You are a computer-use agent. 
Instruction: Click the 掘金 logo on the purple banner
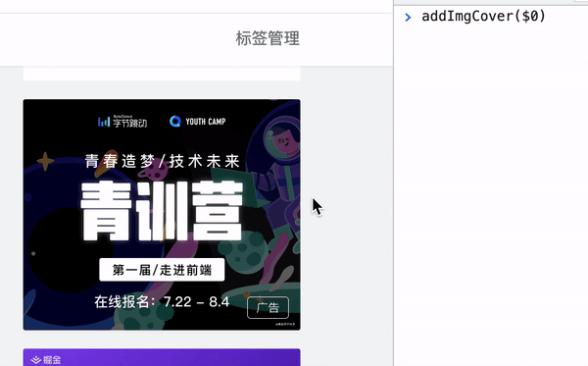[46, 359]
